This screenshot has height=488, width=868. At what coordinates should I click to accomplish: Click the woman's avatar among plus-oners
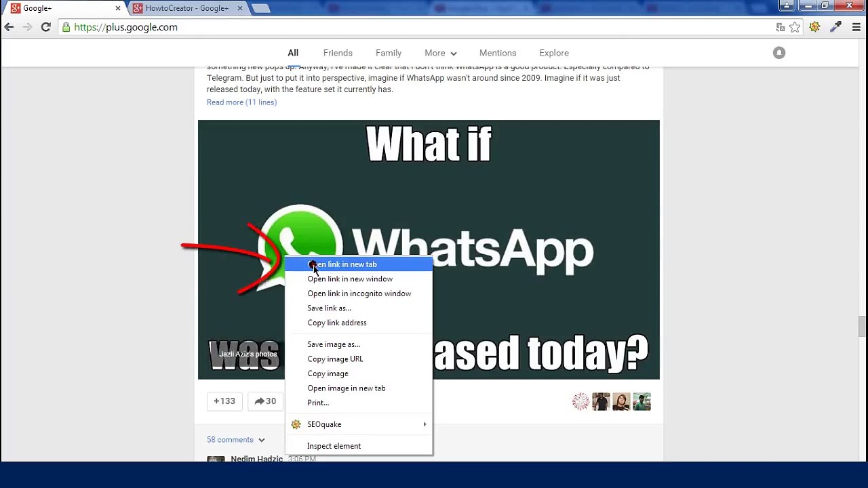(x=621, y=402)
